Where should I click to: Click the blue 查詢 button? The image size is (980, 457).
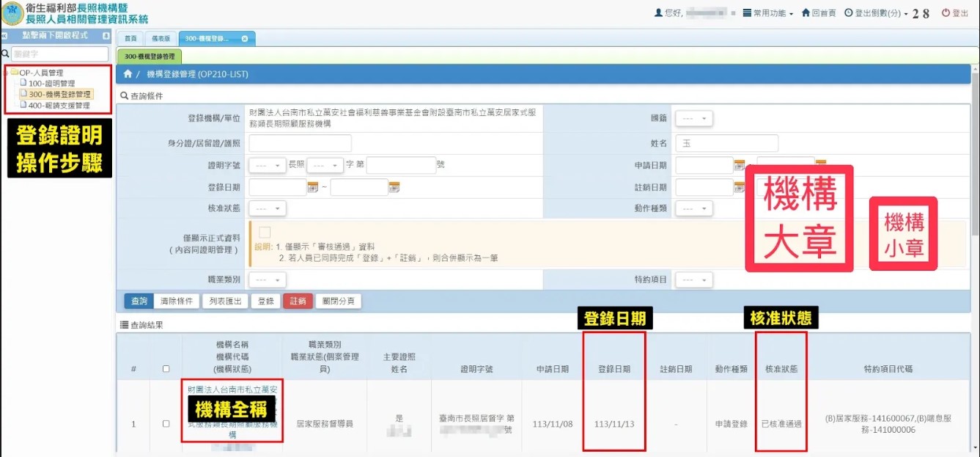coord(139,301)
